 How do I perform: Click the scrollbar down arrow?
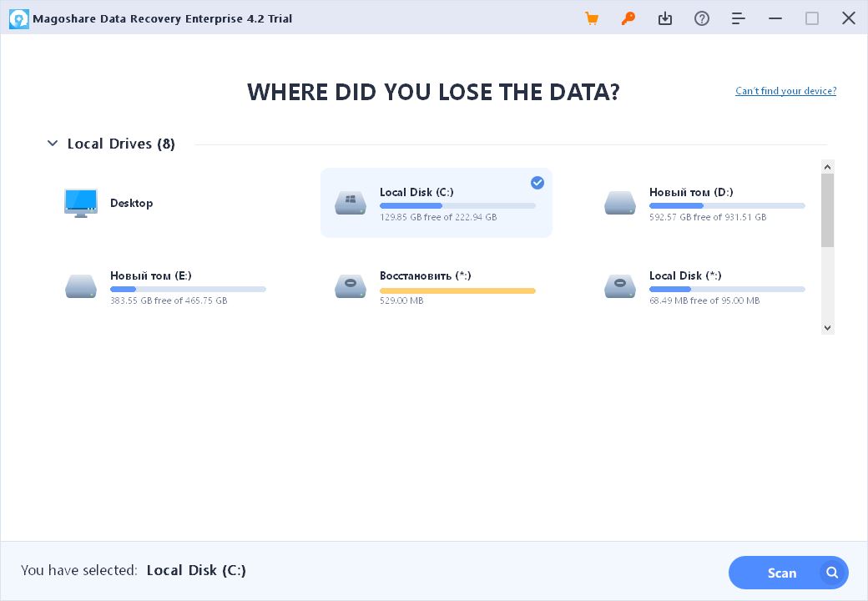tap(827, 327)
